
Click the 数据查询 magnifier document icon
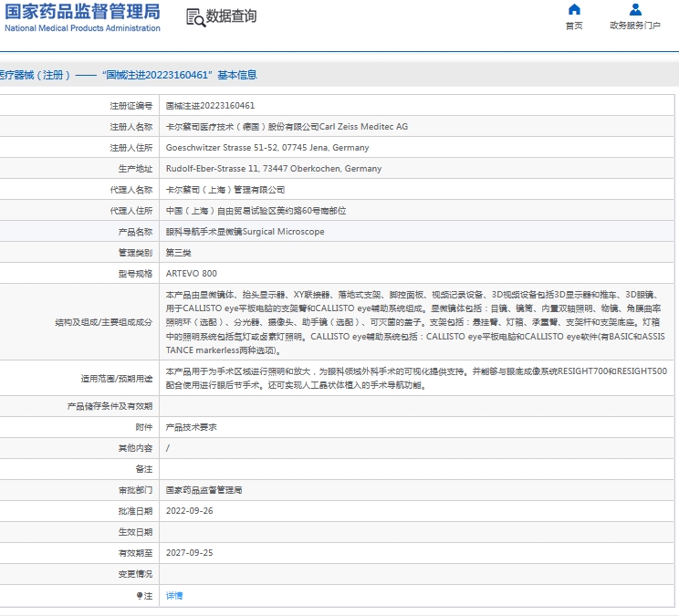tap(194, 17)
